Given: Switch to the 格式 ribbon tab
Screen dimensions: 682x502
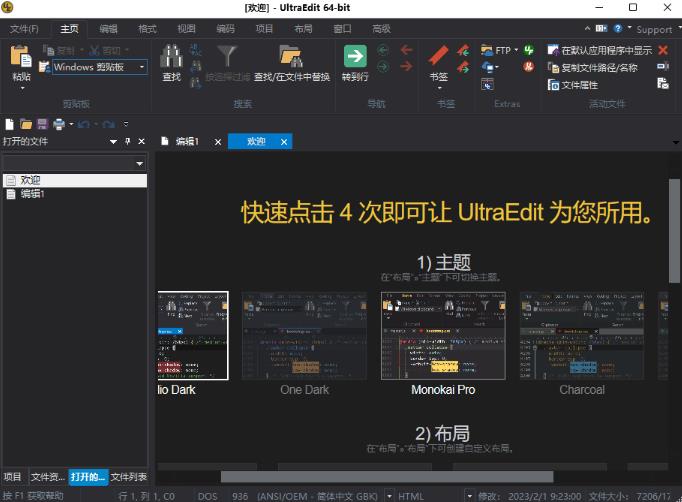Looking at the screenshot, I should pyautogui.click(x=147, y=29).
